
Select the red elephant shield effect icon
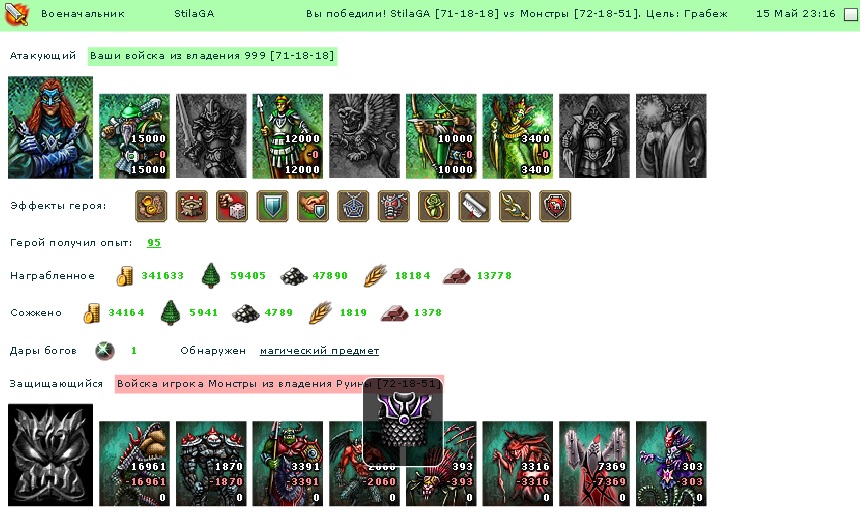point(555,206)
